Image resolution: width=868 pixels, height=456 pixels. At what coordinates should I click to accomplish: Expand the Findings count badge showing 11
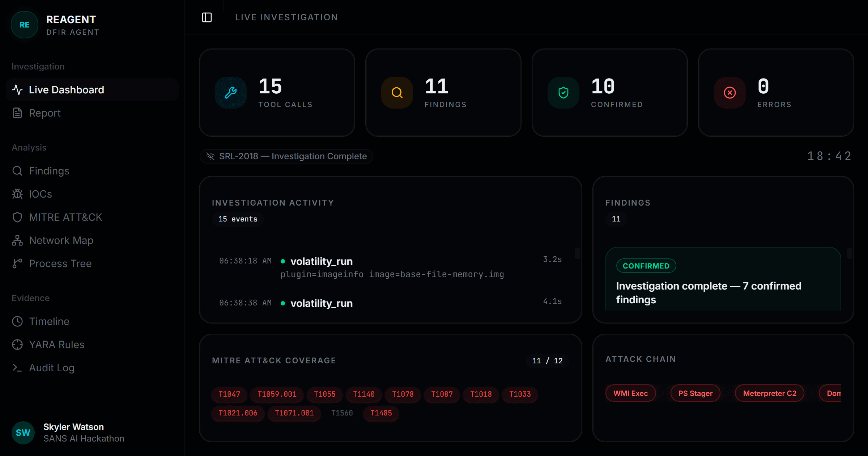[x=616, y=219]
